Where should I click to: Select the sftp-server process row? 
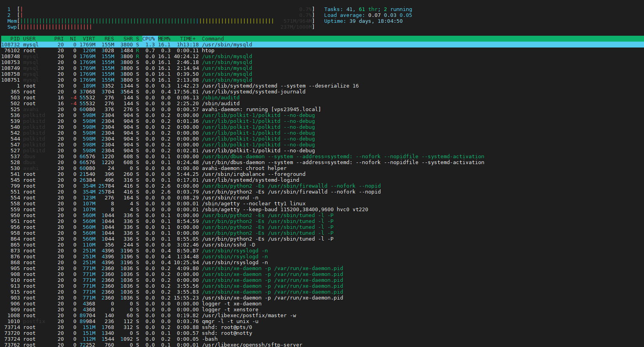[x=322, y=345]
